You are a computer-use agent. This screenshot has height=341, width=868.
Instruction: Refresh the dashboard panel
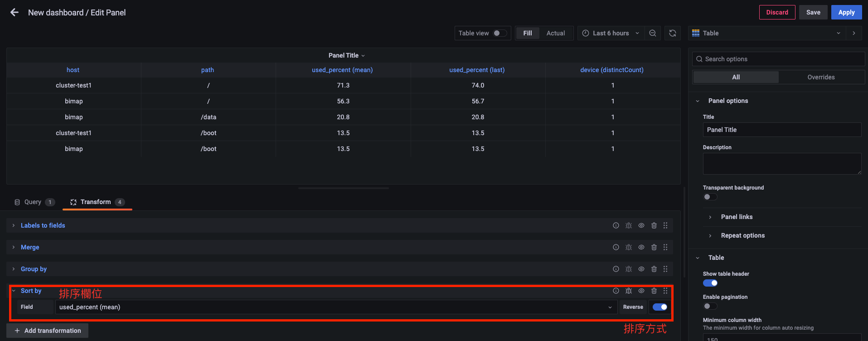tap(673, 33)
